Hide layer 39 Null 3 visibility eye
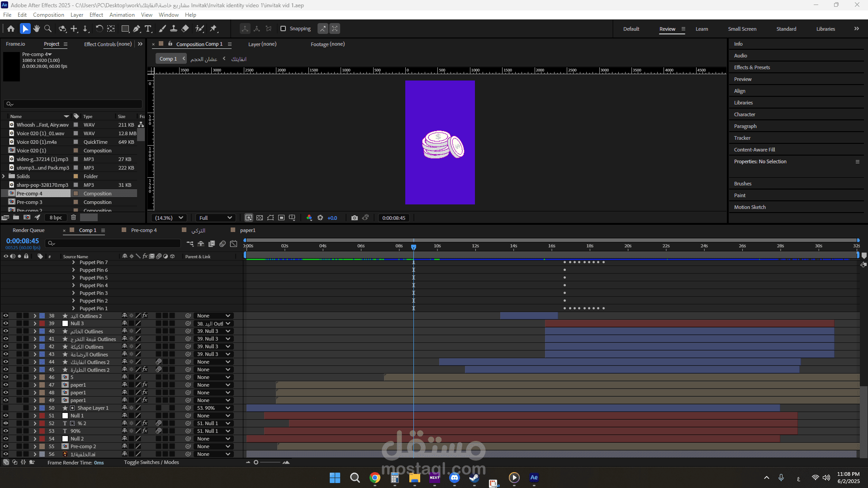This screenshot has width=868, height=488. coord(6,323)
